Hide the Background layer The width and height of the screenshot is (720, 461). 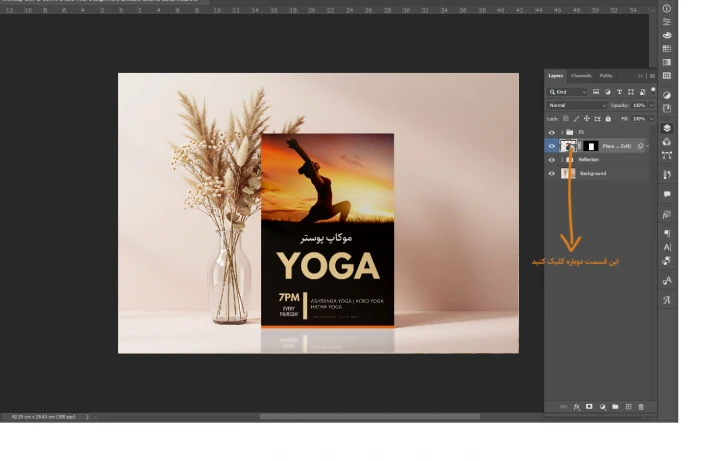tap(551, 173)
